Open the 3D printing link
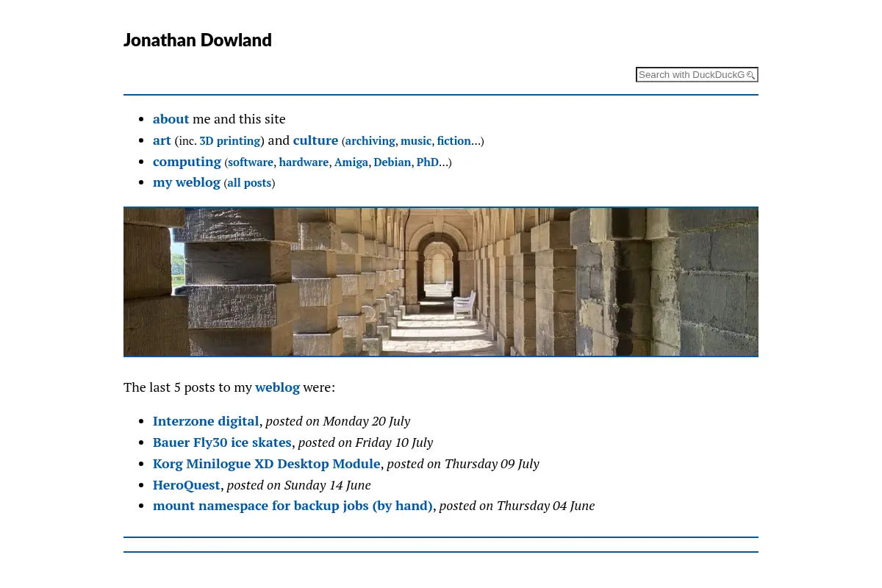 click(x=230, y=141)
